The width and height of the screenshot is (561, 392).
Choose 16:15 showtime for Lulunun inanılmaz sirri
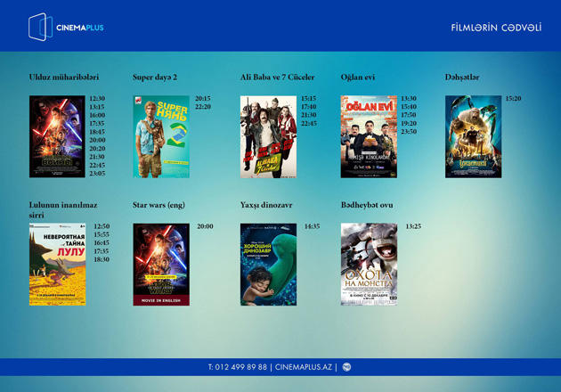pos(102,242)
